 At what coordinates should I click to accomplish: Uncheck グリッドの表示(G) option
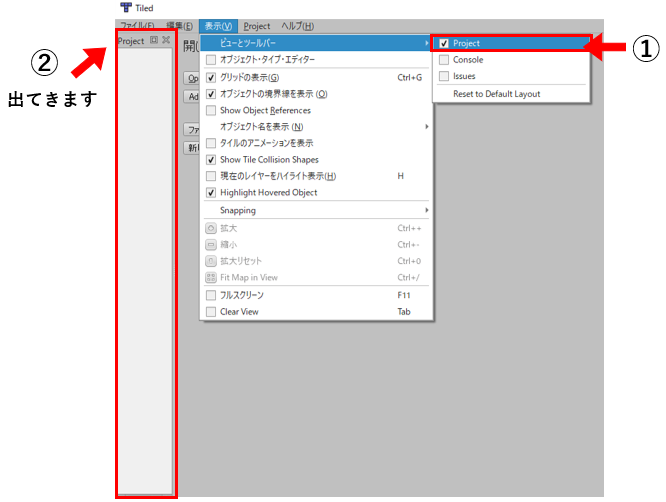point(211,78)
